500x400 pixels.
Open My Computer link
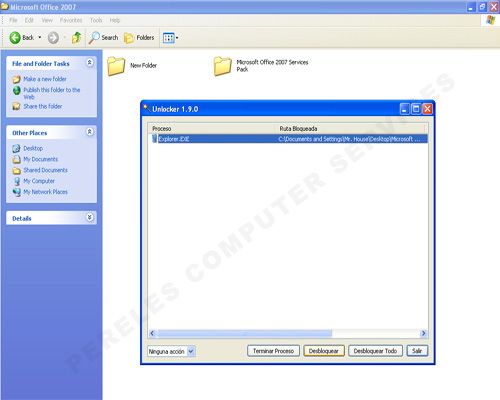pos(39,181)
